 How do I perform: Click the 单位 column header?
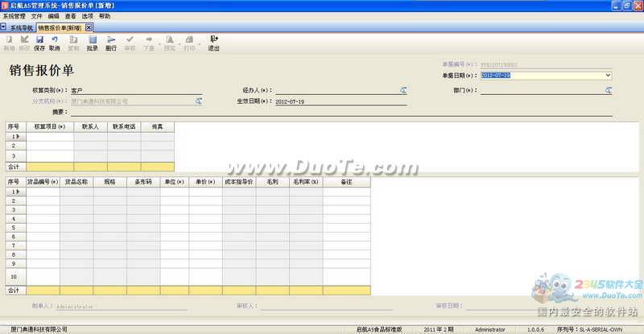pyautogui.click(x=175, y=182)
